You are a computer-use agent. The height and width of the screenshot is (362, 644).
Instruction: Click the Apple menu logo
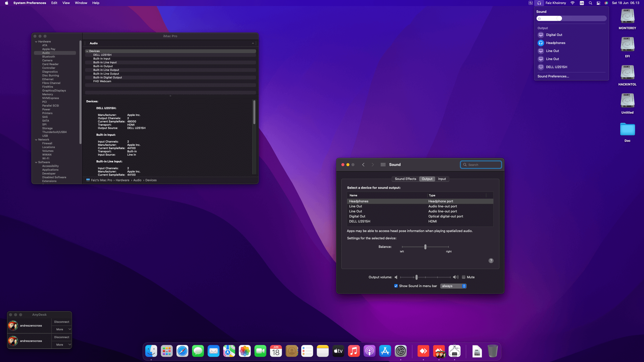[x=7, y=3]
